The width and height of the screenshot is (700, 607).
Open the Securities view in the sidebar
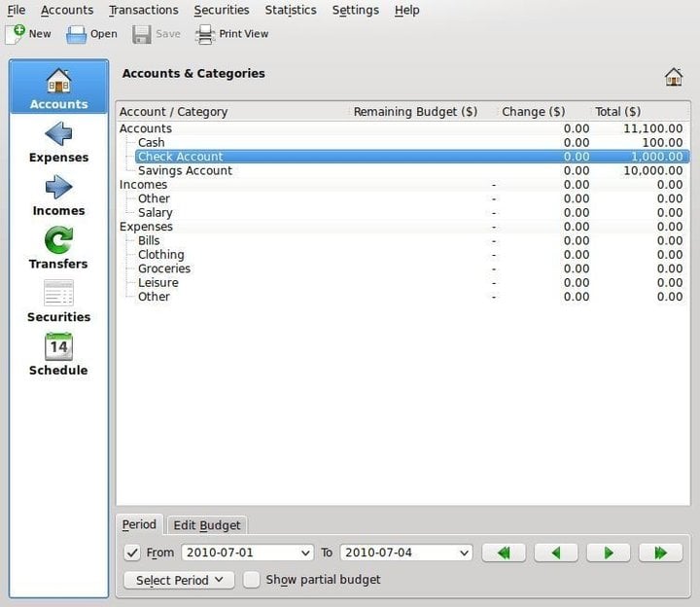pyautogui.click(x=58, y=302)
